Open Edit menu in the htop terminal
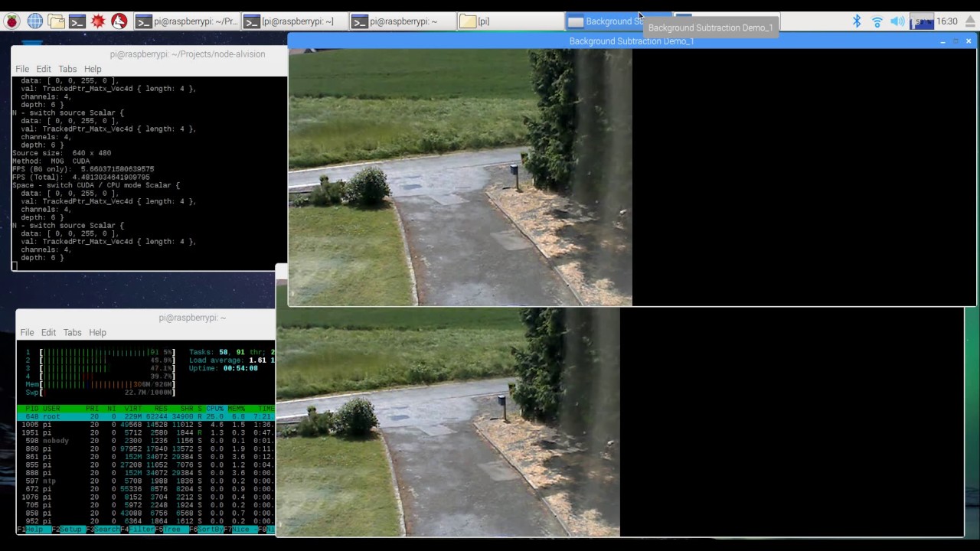Screen dimensions: 980x551 coord(48,332)
